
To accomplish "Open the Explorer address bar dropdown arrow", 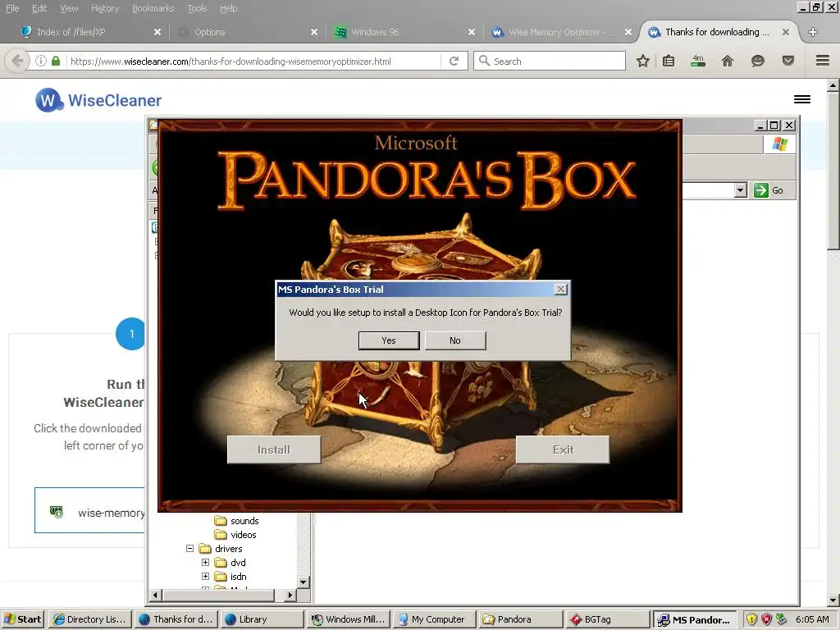I will point(741,190).
